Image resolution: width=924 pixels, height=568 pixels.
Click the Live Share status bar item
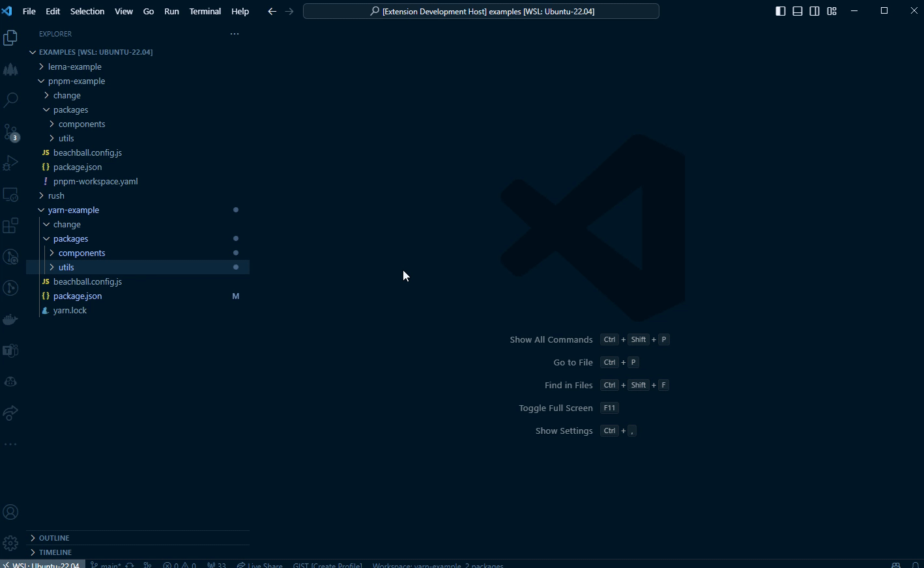click(x=259, y=565)
